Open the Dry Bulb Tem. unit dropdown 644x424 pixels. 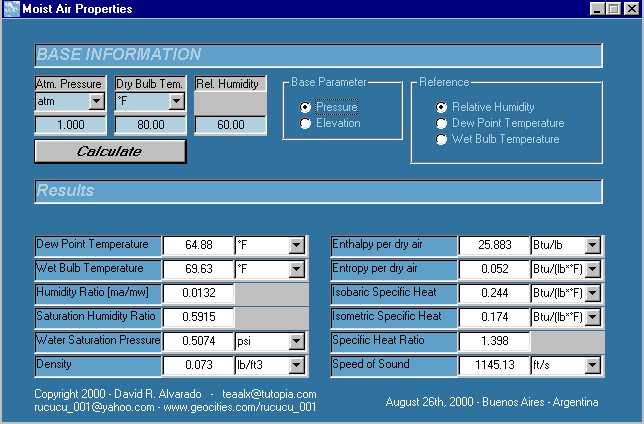coord(177,101)
